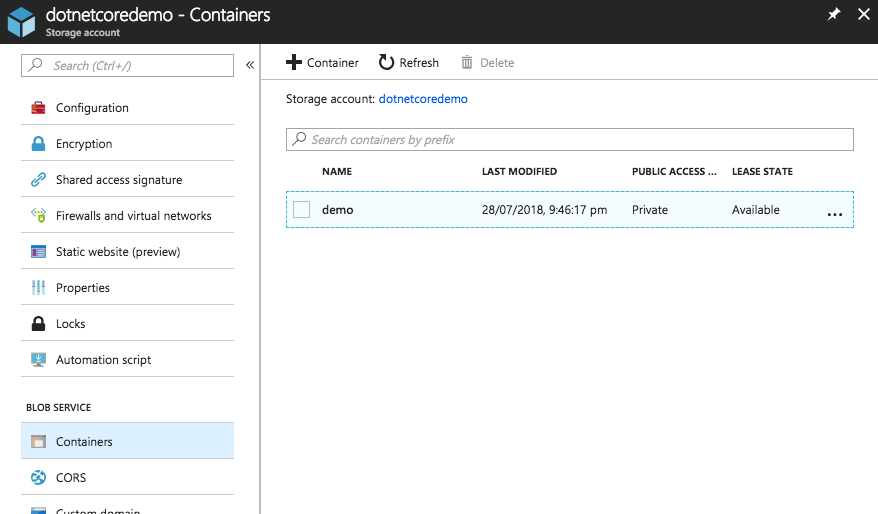The width and height of the screenshot is (878, 514).
Task: Open Automation script page
Action: 127,359
